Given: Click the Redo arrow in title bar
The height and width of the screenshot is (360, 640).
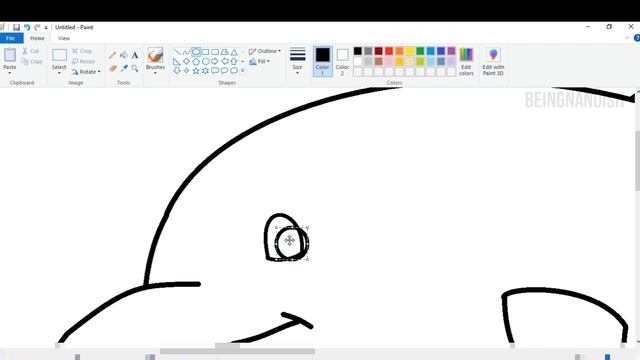Looking at the screenshot, I should (37, 27).
